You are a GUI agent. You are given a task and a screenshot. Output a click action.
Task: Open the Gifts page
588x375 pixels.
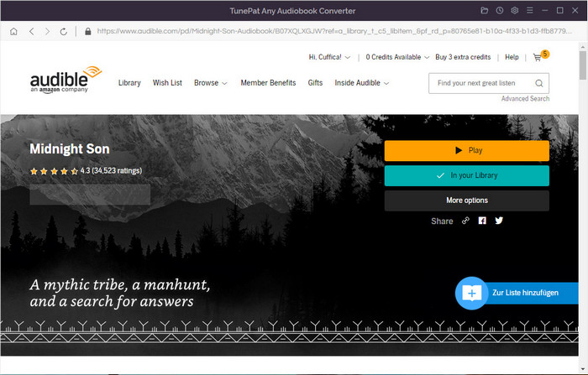pos(315,83)
